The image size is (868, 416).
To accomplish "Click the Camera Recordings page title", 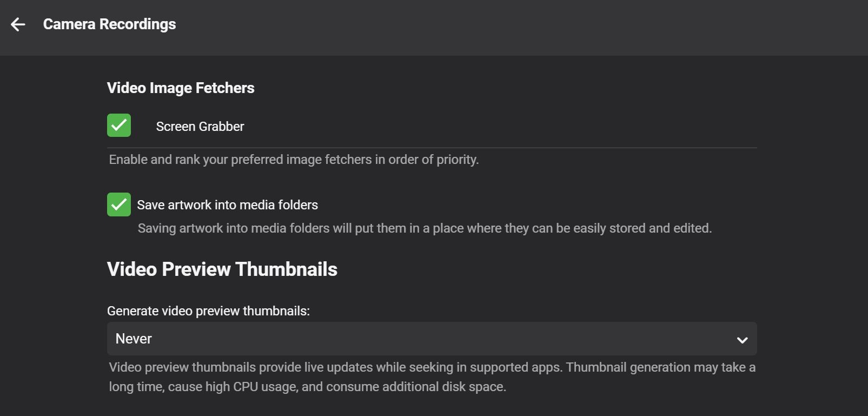I will click(109, 24).
